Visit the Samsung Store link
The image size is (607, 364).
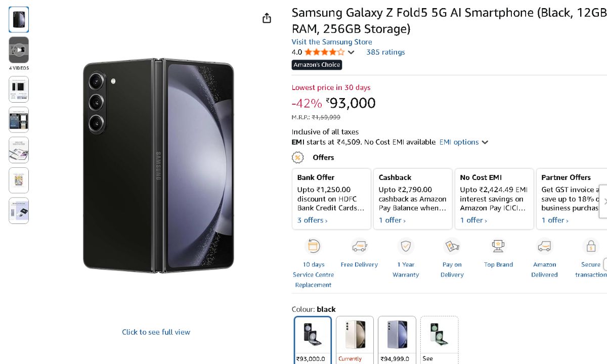[332, 42]
